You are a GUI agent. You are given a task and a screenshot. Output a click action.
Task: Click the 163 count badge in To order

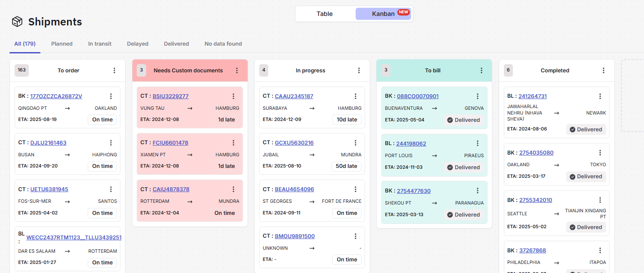pos(21,70)
